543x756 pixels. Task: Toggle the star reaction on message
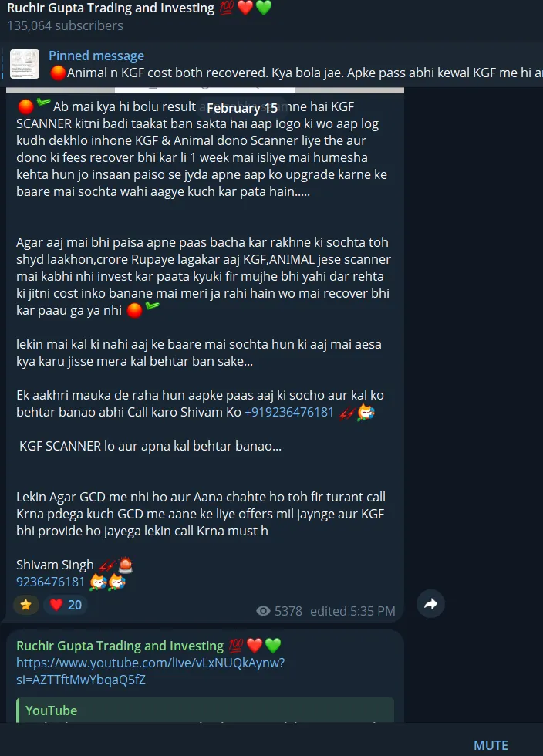click(x=26, y=605)
